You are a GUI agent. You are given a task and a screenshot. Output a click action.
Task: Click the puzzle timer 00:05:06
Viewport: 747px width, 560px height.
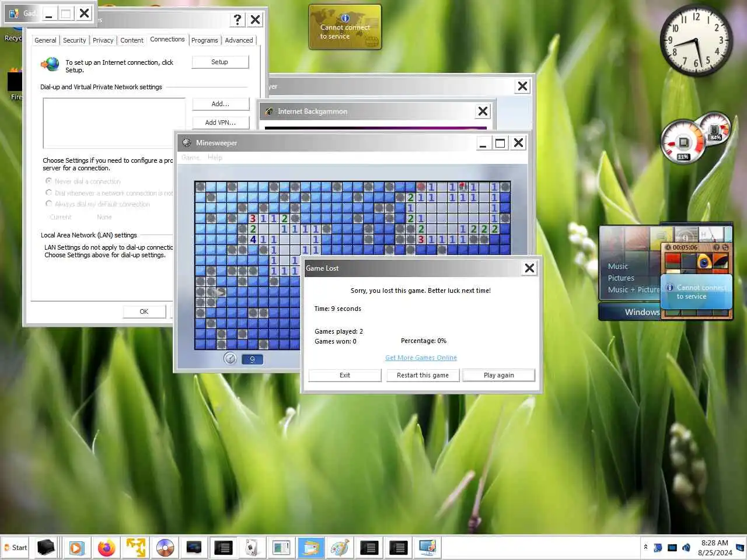point(685,247)
